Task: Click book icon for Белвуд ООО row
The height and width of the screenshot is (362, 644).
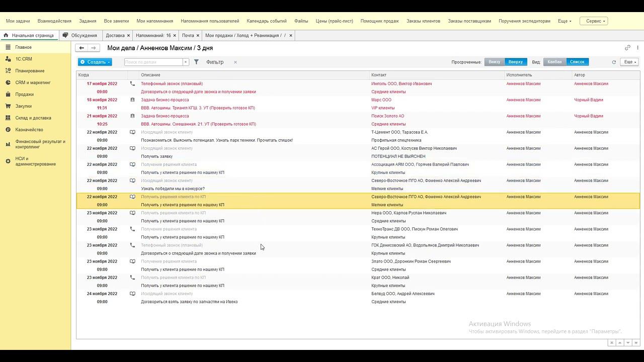Action: coord(132,294)
